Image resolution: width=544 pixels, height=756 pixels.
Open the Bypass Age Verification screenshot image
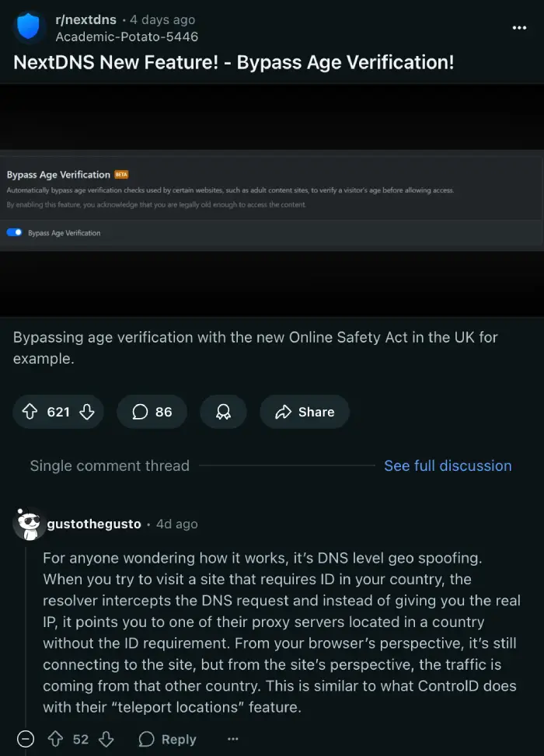click(x=272, y=200)
